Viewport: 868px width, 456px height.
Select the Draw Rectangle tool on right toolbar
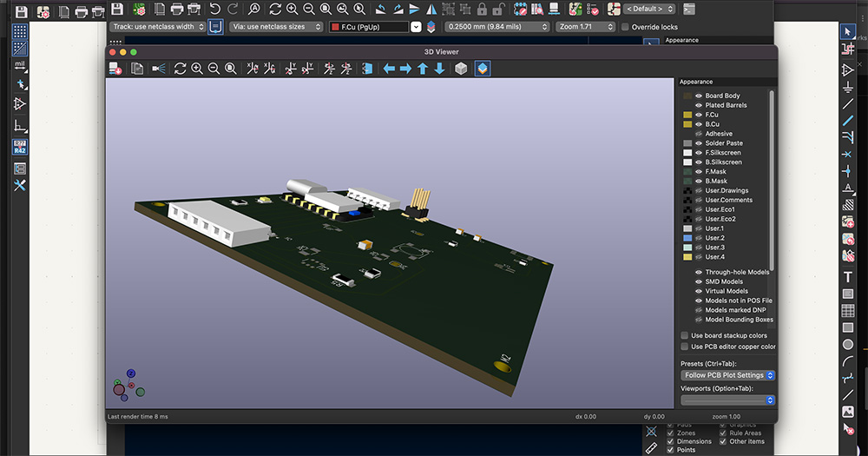847,327
